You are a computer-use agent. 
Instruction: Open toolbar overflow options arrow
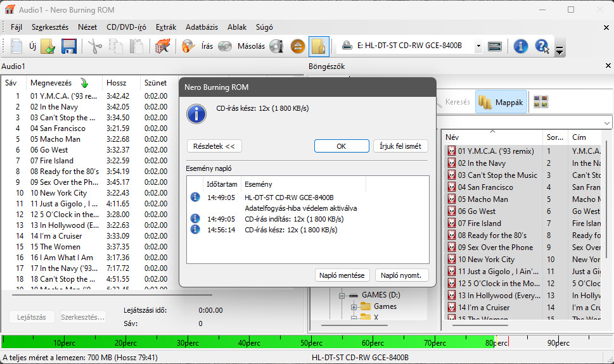560,51
